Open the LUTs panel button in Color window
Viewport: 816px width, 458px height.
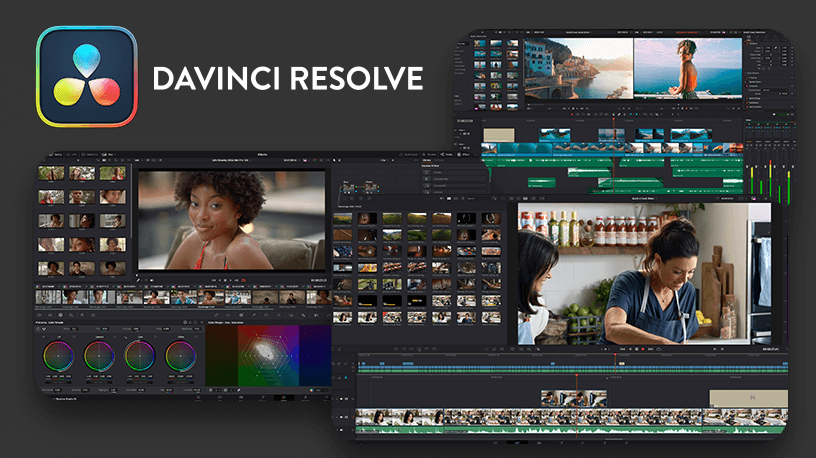73,155
